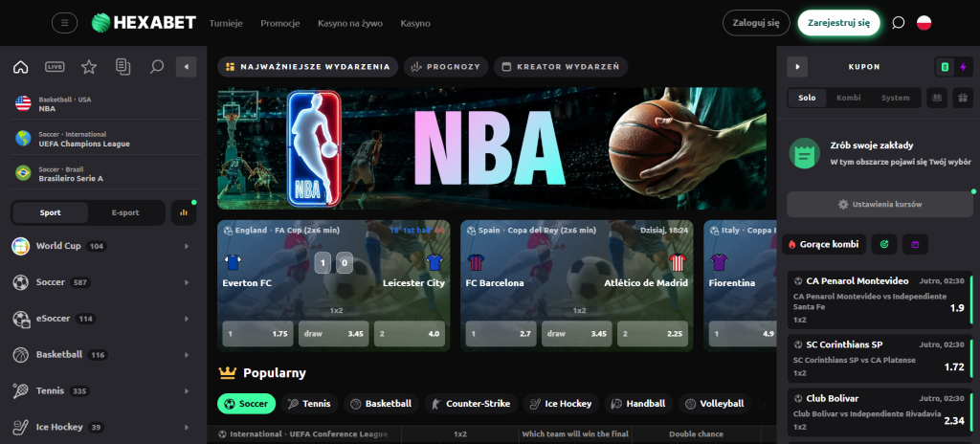Bet on draw 3.45 for Barcelona match

[577, 334]
